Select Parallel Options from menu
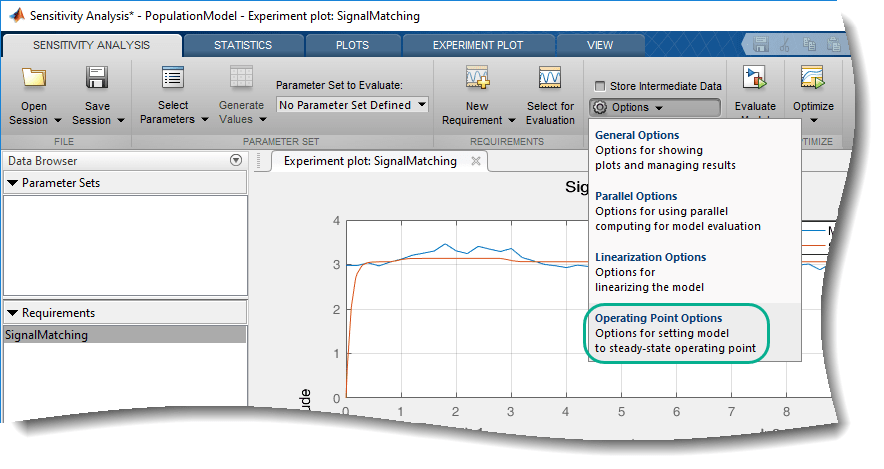This screenshot has height=469, width=884. pos(636,196)
